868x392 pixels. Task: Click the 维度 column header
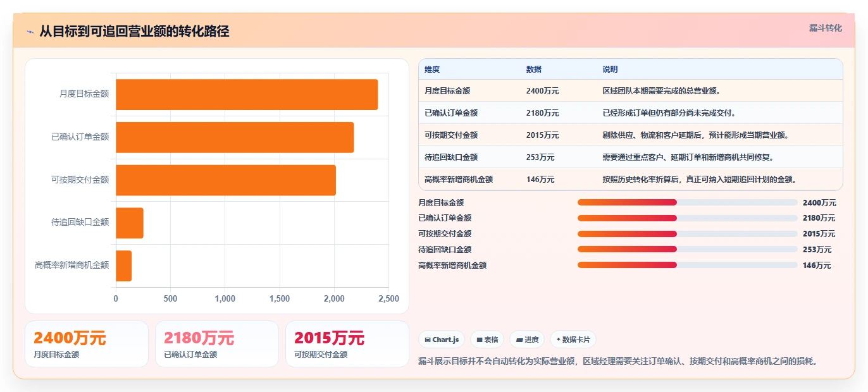tap(432, 70)
